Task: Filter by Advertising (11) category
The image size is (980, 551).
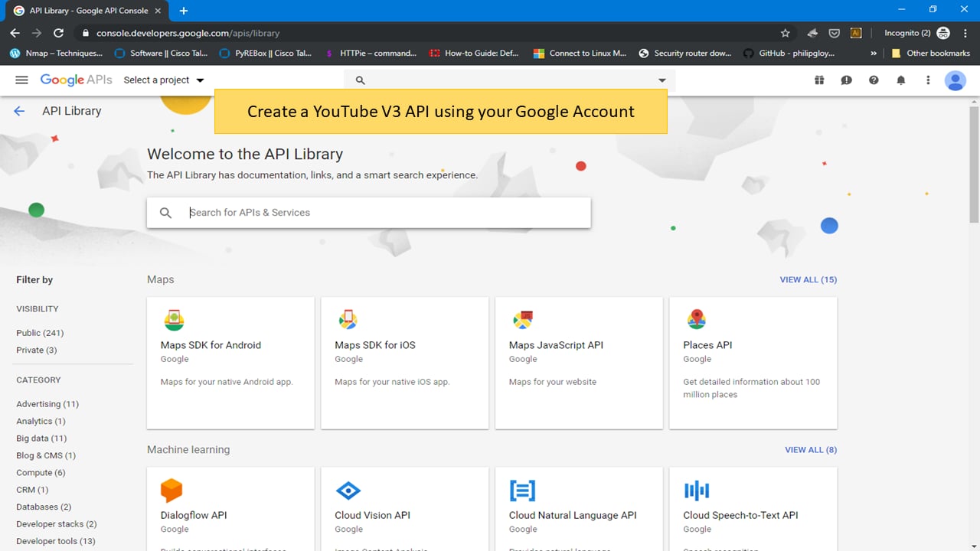Action: point(47,404)
